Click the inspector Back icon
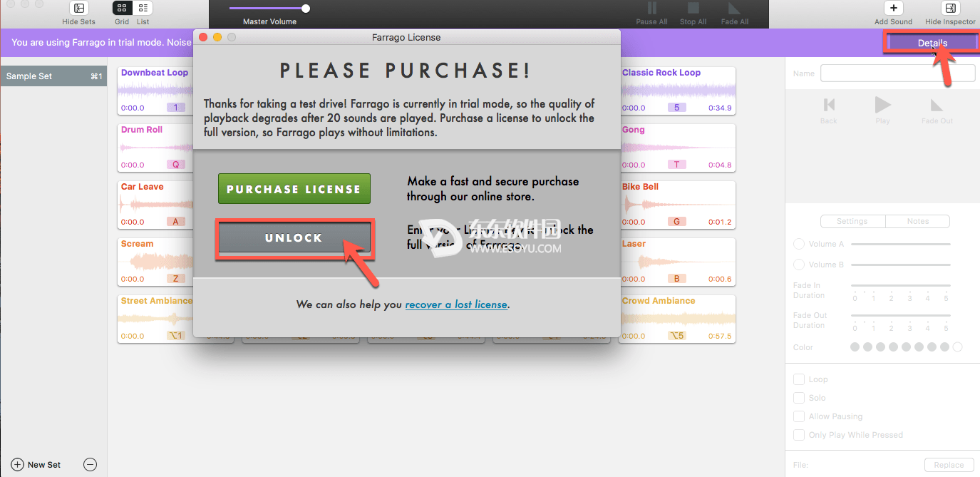Image resolution: width=980 pixels, height=477 pixels. pos(829,105)
